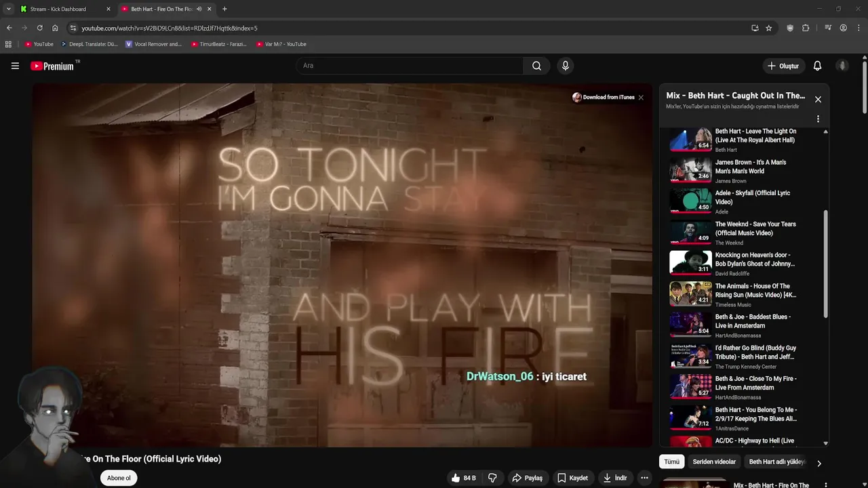Open the DeepL Translate bookmark
The width and height of the screenshot is (868, 488).
tap(90, 44)
